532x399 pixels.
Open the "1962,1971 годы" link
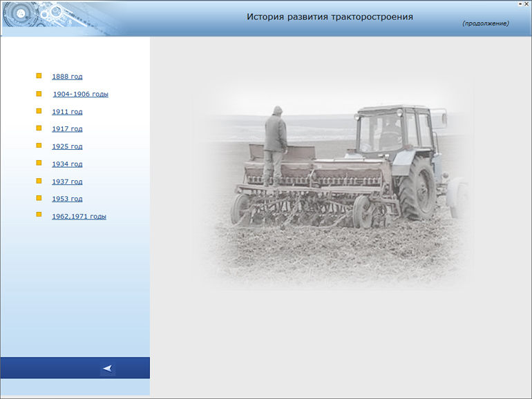[x=79, y=217]
